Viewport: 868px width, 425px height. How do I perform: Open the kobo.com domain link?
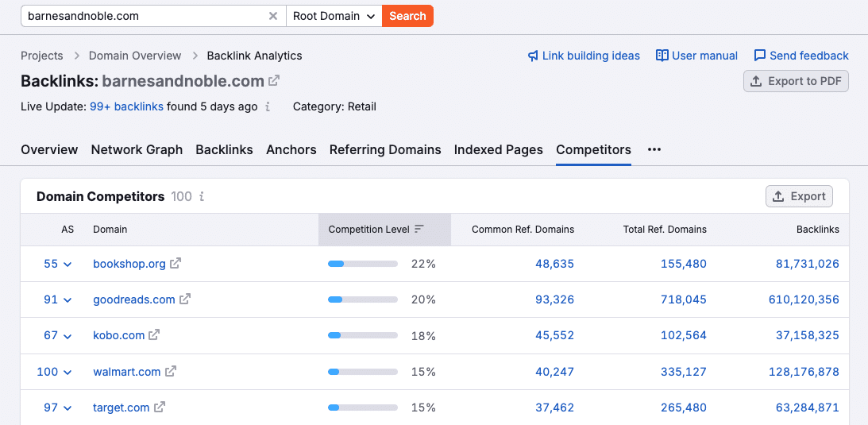[118, 335]
